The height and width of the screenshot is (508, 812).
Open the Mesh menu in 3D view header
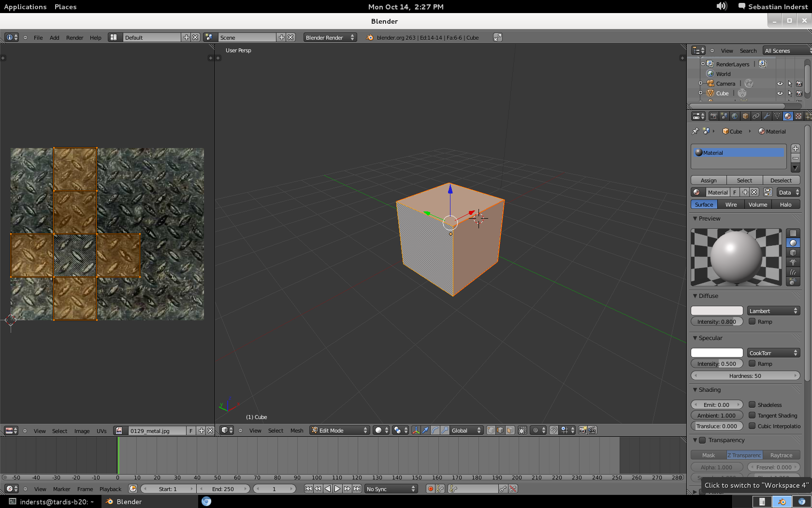click(297, 431)
